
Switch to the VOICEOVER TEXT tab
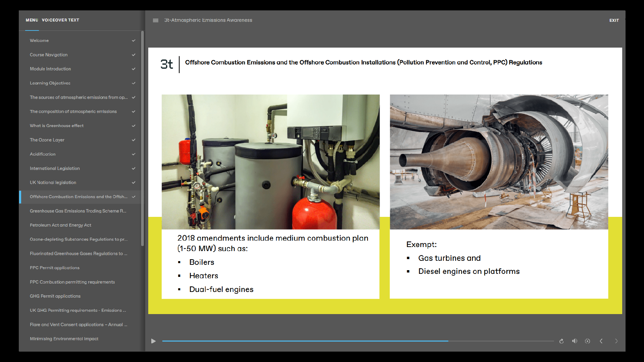coord(60,20)
